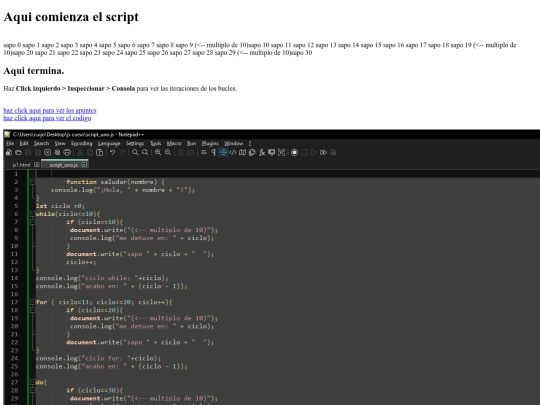Click the 'Aqui comienza el script' heading
This screenshot has height=405, width=540.
[x=71, y=17]
